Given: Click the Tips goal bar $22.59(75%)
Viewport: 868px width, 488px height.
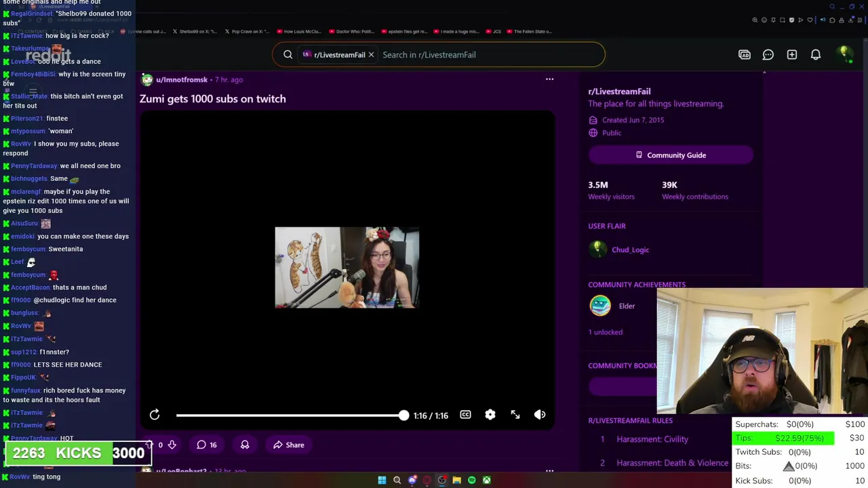Looking at the screenshot, I should click(784, 438).
